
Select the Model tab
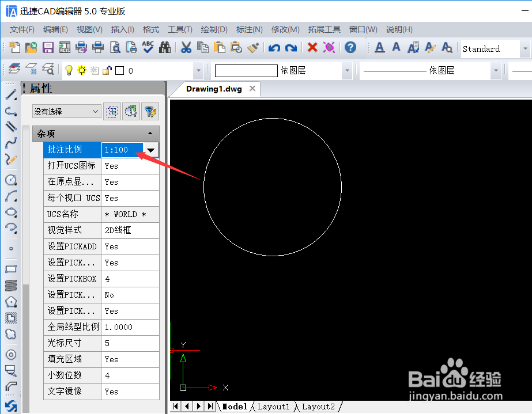click(235, 406)
